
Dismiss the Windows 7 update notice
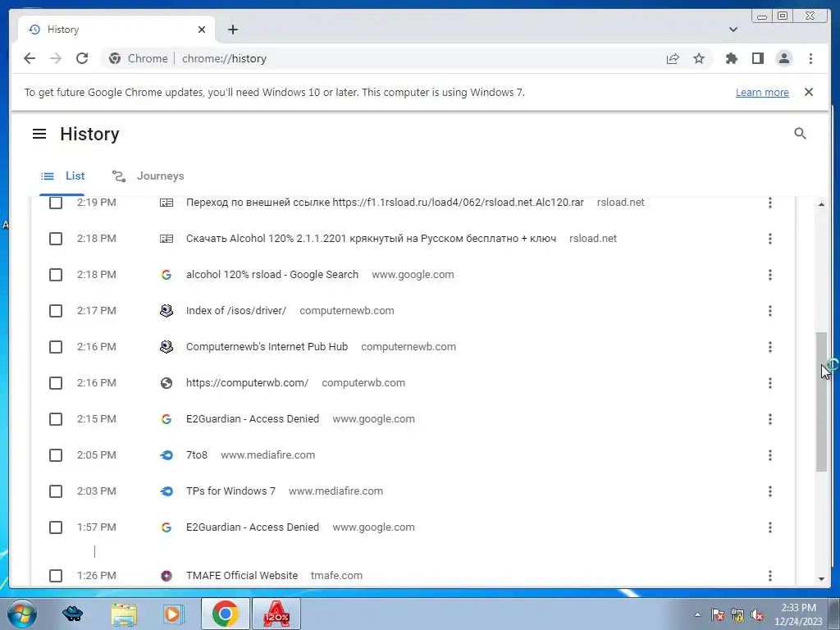point(809,92)
